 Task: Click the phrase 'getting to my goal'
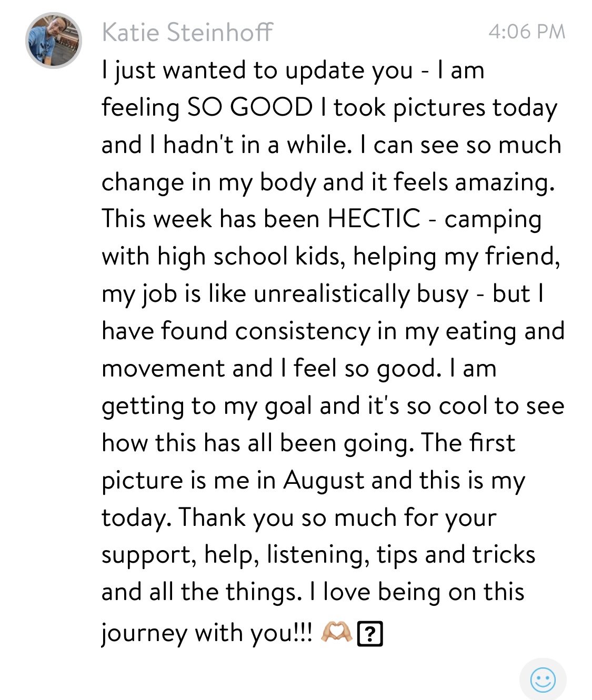[x=207, y=406]
